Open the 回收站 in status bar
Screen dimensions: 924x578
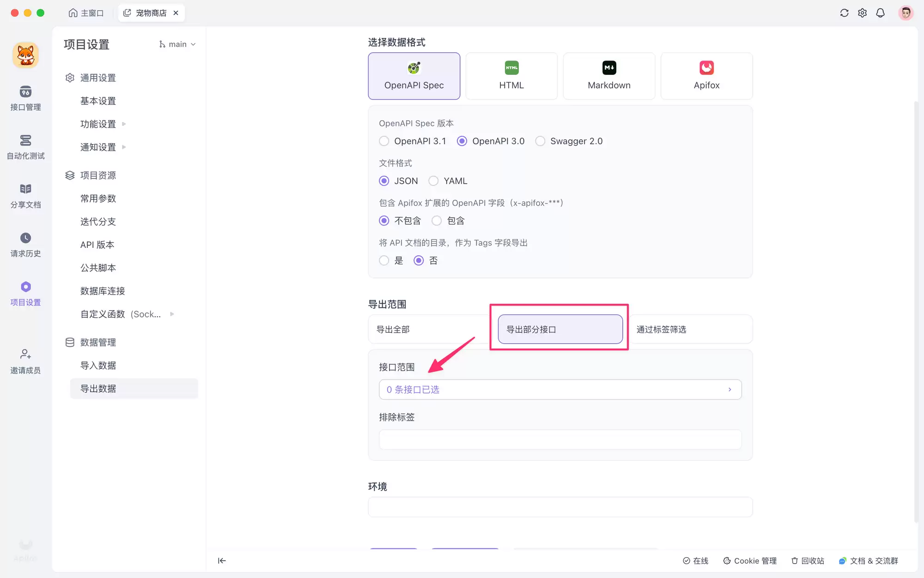click(x=808, y=560)
